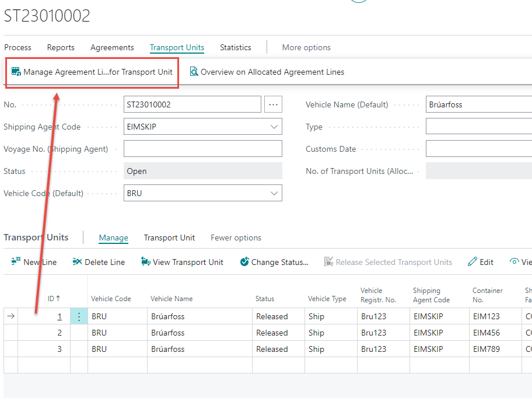The image size is (532, 398).
Task: Open row options menu for ID 1
Action: pos(79,316)
